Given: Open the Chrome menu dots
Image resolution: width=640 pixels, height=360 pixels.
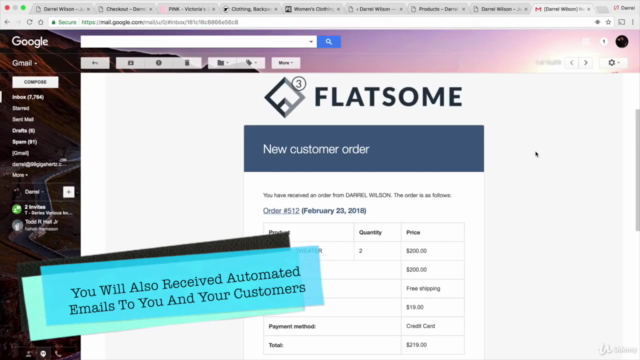Looking at the screenshot, I should pyautogui.click(x=633, y=22).
